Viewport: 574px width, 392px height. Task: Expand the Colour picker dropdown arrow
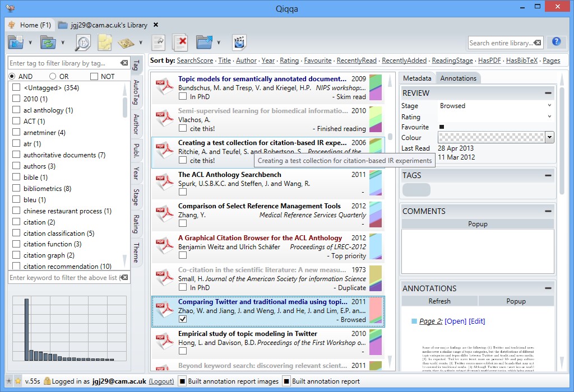click(x=549, y=137)
